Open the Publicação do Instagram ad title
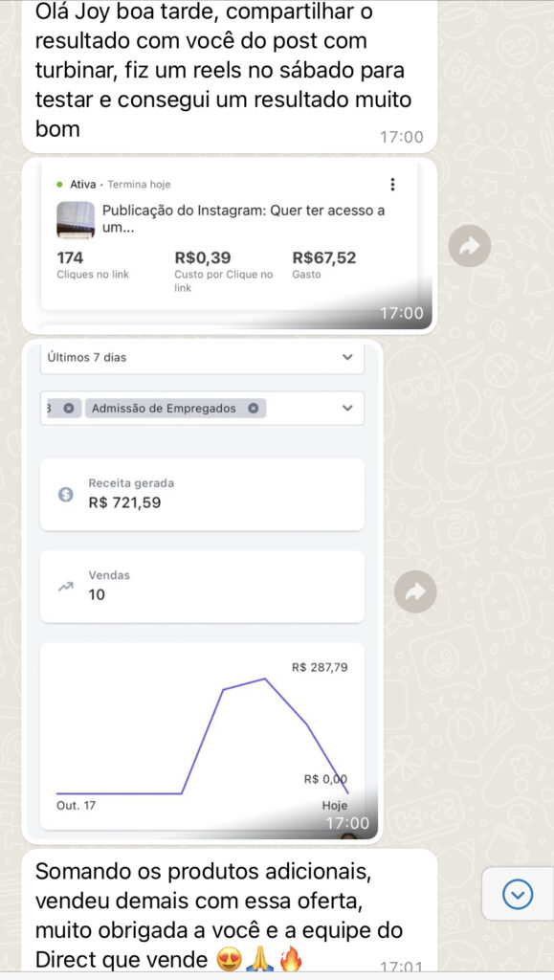Image resolution: width=554 pixels, height=980 pixels. (243, 219)
